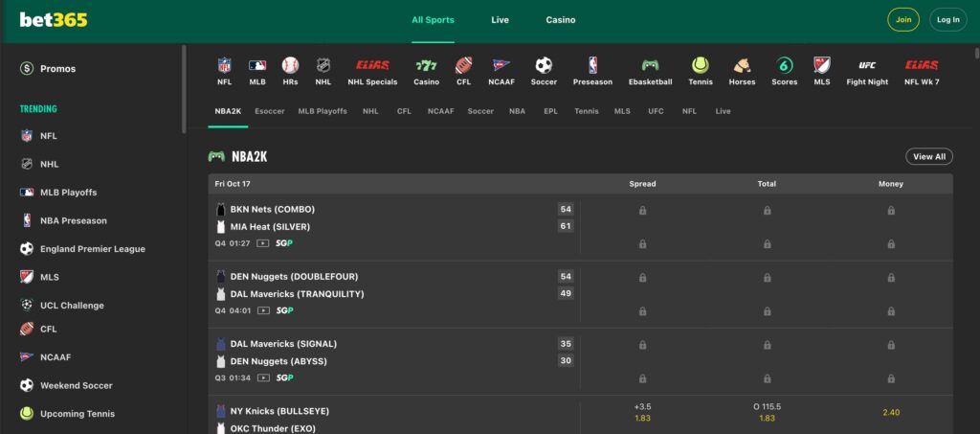Pick NY Knicks money line odds 2.40
The height and width of the screenshot is (434, 980).
click(x=890, y=412)
